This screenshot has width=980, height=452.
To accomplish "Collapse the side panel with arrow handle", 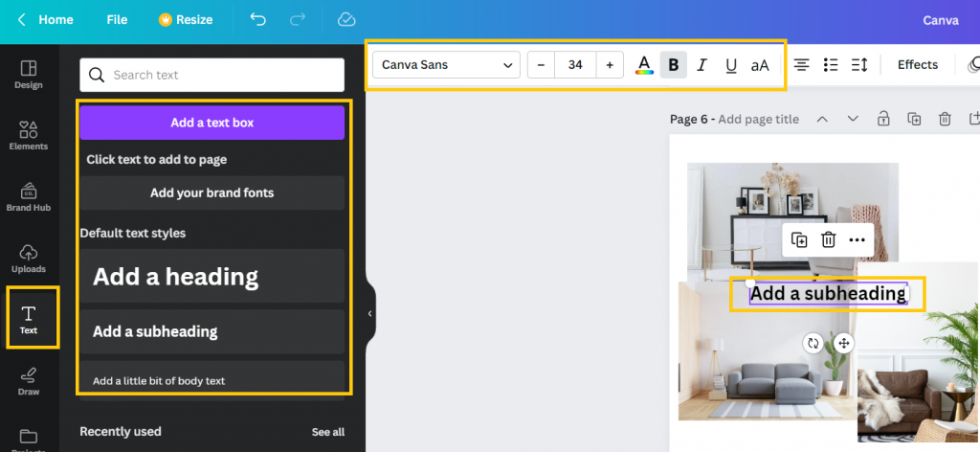I will point(369,313).
